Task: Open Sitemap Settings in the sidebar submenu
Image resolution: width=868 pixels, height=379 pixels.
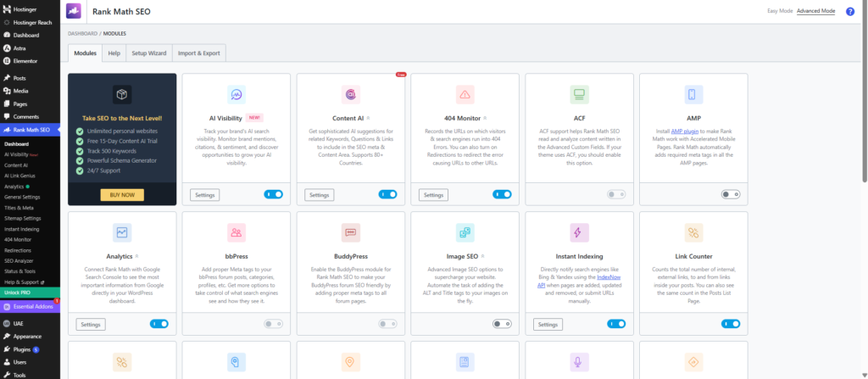Action: coord(21,218)
